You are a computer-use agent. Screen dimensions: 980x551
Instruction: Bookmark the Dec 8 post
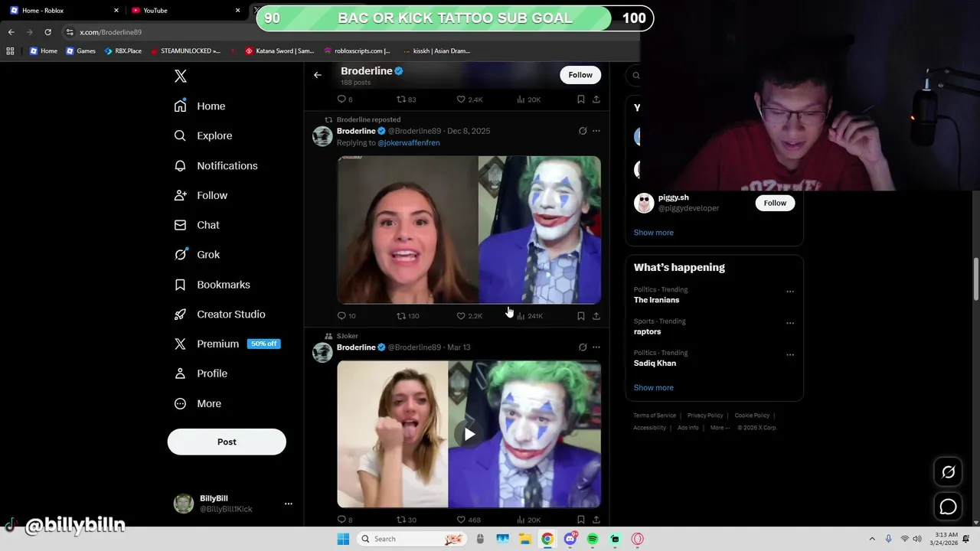click(x=581, y=316)
